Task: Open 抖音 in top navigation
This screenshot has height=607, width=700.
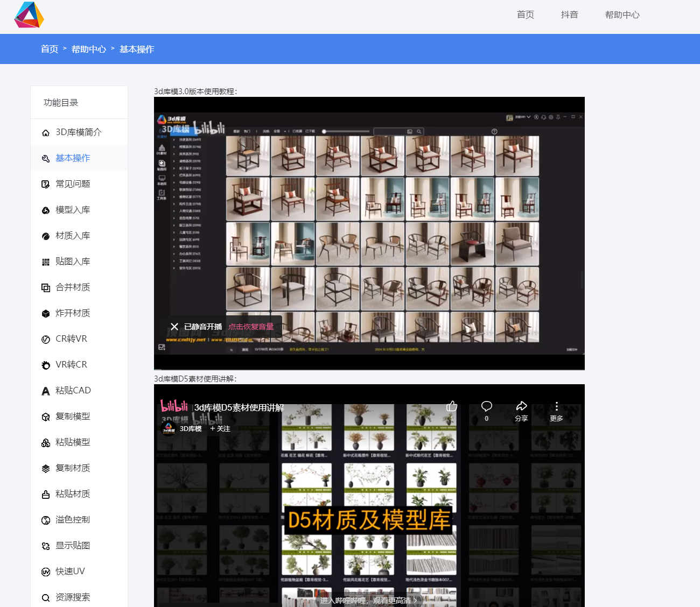Action: coord(570,15)
